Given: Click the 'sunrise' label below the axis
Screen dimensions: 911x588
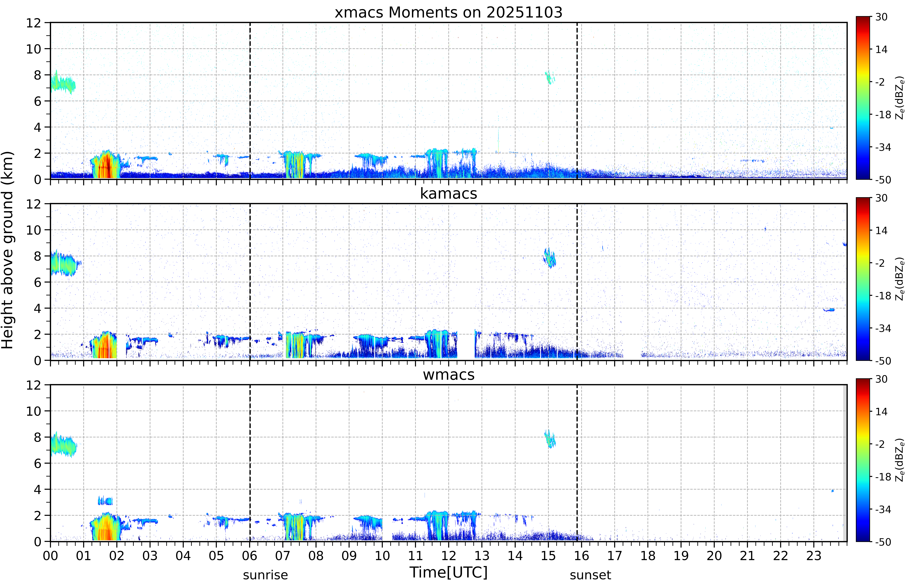Looking at the screenshot, I should (x=265, y=575).
